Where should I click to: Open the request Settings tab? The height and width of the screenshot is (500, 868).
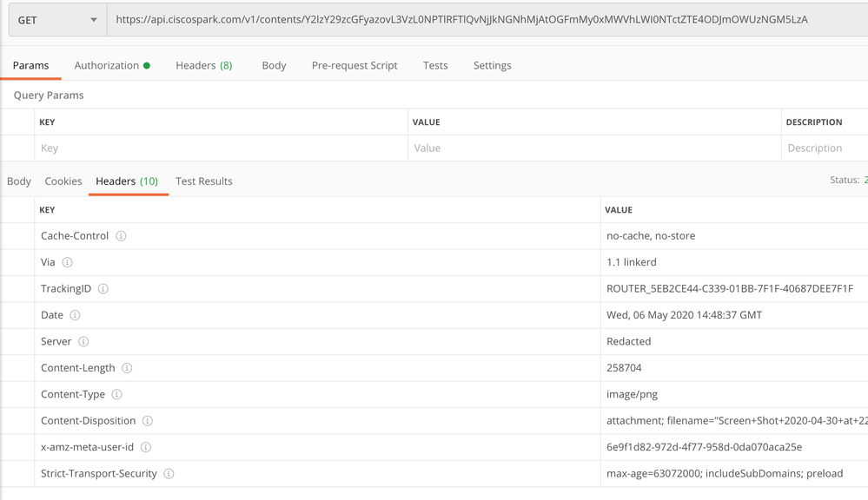click(492, 65)
